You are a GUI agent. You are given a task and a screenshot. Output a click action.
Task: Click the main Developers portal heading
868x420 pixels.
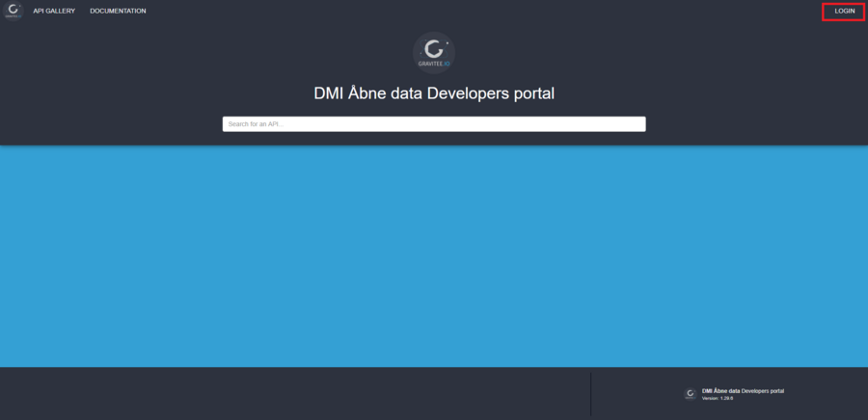tap(434, 93)
